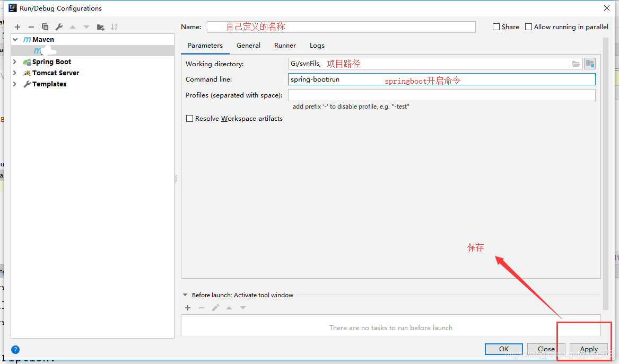Add a task under Before launch
619x364 pixels.
(x=188, y=307)
